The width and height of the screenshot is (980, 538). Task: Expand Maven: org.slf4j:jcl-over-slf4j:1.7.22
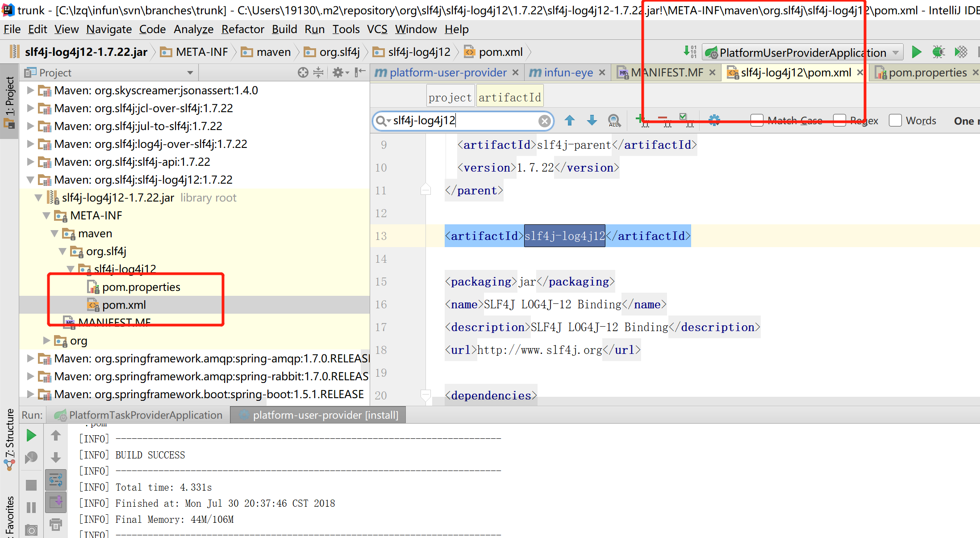[30, 108]
